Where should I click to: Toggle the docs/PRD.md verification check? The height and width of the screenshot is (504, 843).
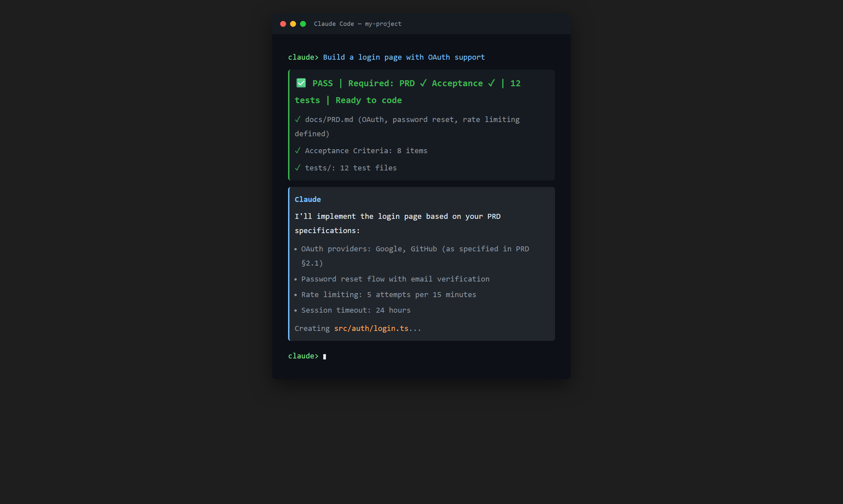click(298, 120)
